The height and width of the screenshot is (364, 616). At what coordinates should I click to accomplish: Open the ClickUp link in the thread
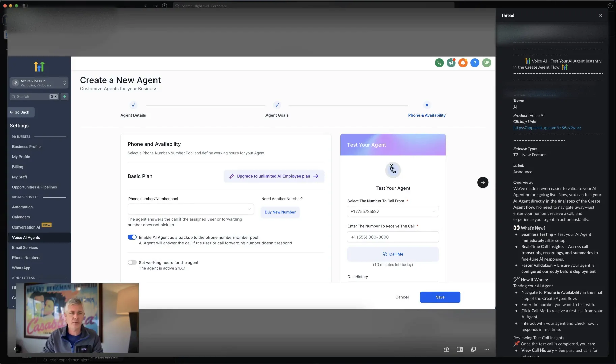(547, 128)
